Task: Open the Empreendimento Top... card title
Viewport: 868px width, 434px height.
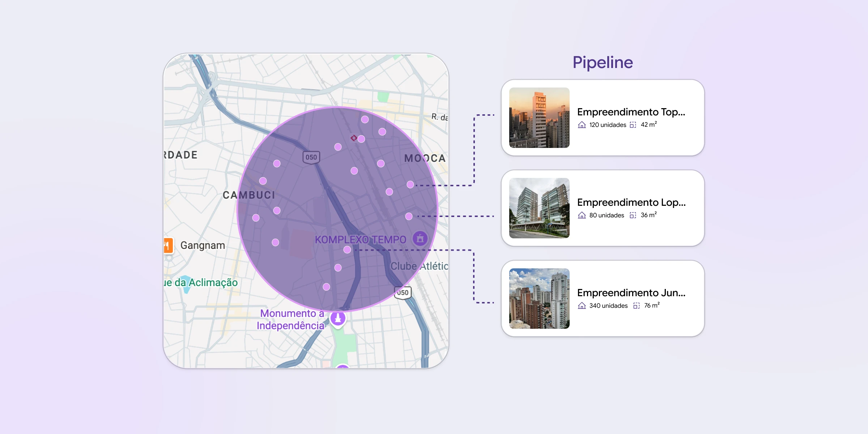Action: (x=631, y=112)
